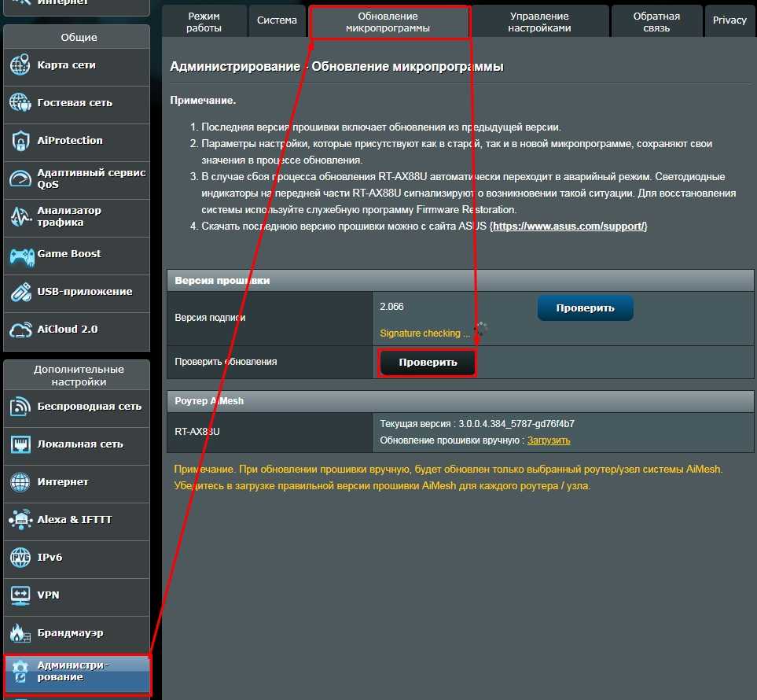
Task: Select the Адаптивный сервис QoS gauge icon
Action: [20, 179]
